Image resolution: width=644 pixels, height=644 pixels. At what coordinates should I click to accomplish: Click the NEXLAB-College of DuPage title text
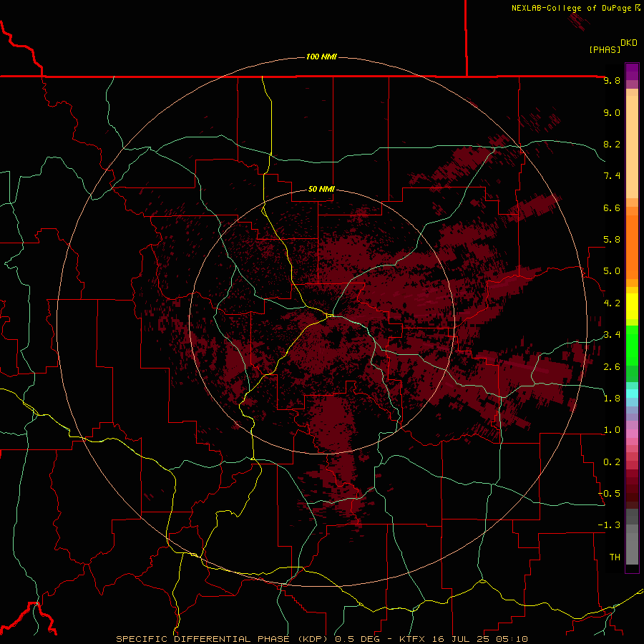pyautogui.click(x=571, y=8)
